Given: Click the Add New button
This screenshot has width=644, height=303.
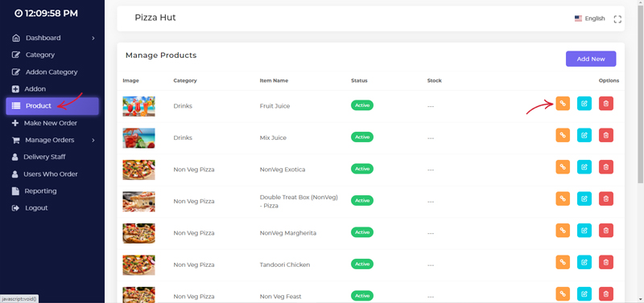Looking at the screenshot, I should (591, 59).
